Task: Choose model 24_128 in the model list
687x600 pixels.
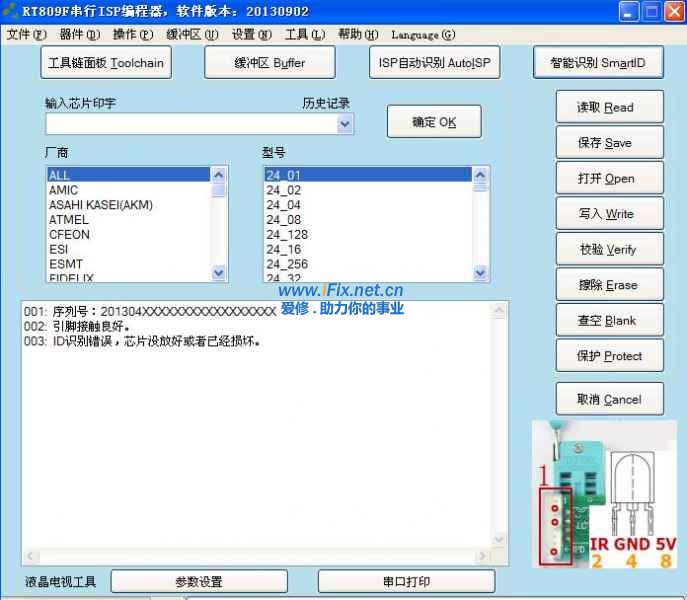Action: tap(287, 235)
